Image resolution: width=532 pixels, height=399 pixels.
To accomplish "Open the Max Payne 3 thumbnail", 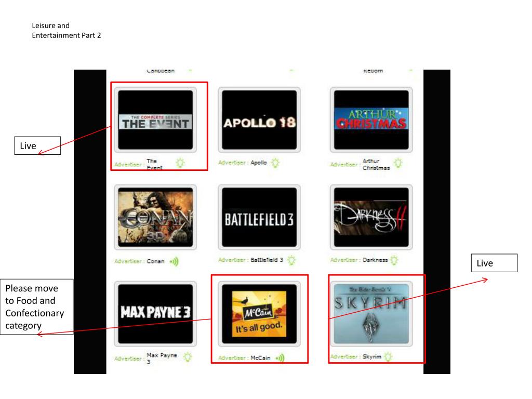I will click(155, 314).
